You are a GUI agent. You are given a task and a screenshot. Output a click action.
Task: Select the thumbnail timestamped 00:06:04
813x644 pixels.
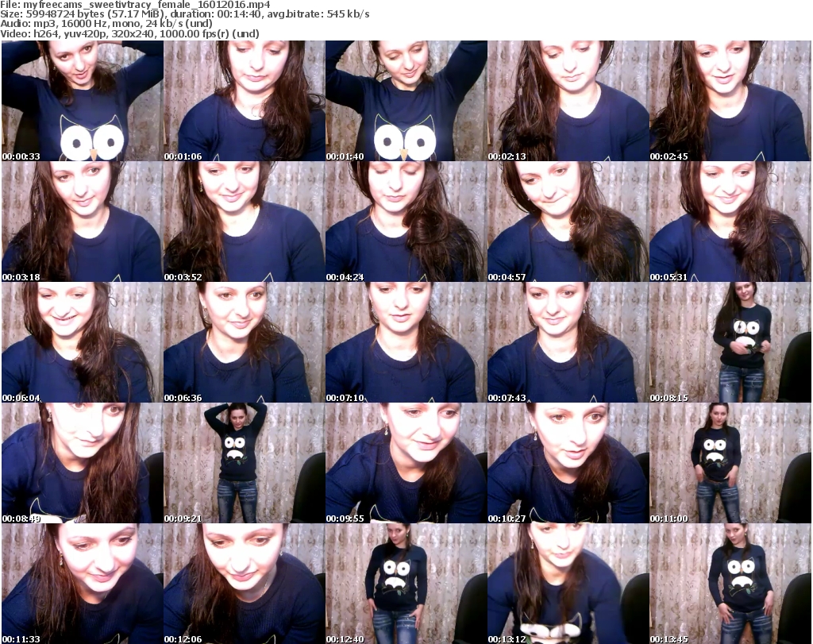[x=83, y=342]
